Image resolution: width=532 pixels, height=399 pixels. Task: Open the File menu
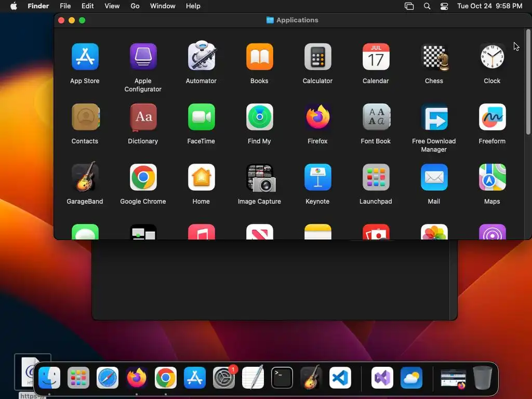65,6
